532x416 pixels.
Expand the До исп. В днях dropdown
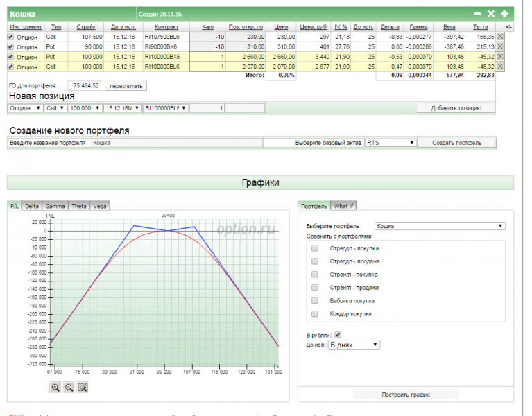click(354, 345)
